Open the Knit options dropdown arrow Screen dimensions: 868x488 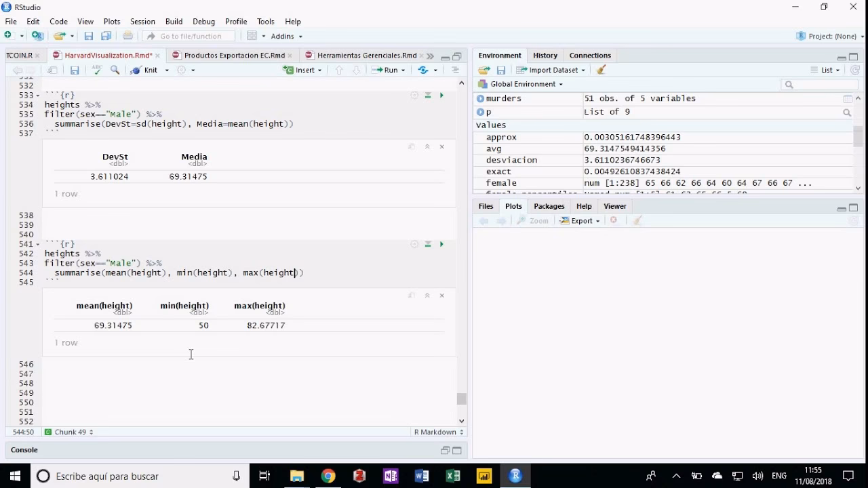(167, 70)
